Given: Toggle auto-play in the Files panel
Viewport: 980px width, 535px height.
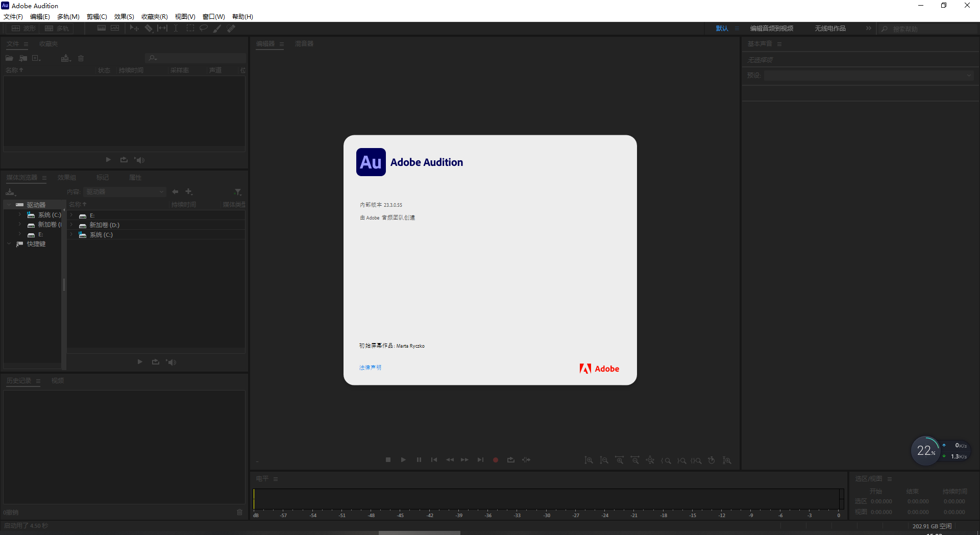Looking at the screenshot, I should [x=139, y=160].
